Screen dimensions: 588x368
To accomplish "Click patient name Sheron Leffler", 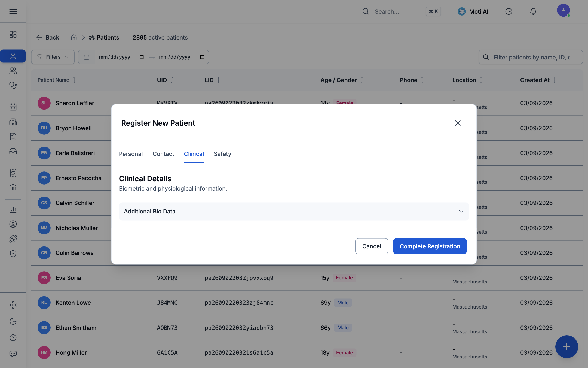I will click(x=75, y=103).
